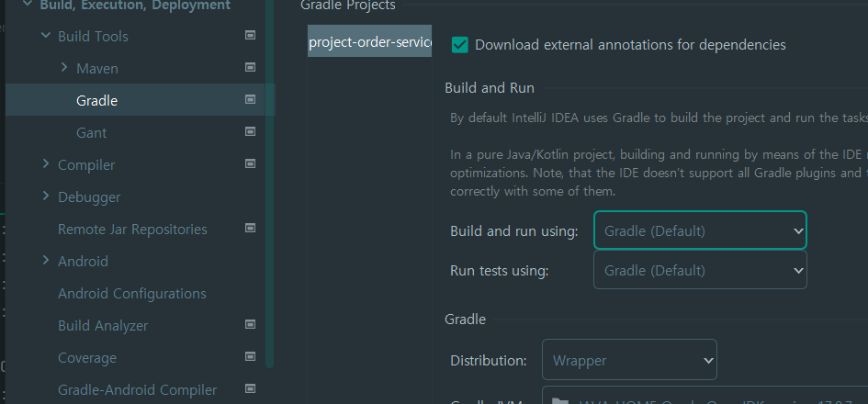Screen dimensions: 868x404
Task: Click the Gradle Projects heading
Action: 348,6
